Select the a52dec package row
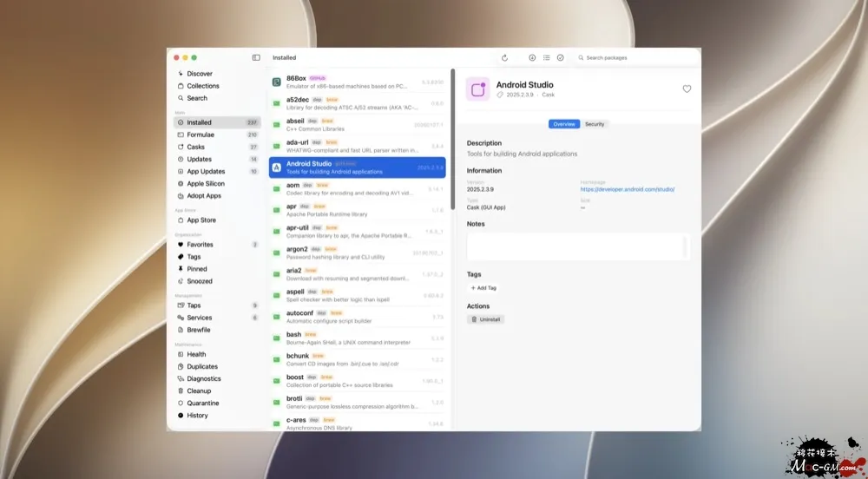Viewport: 868px width, 479px height. coord(357,103)
